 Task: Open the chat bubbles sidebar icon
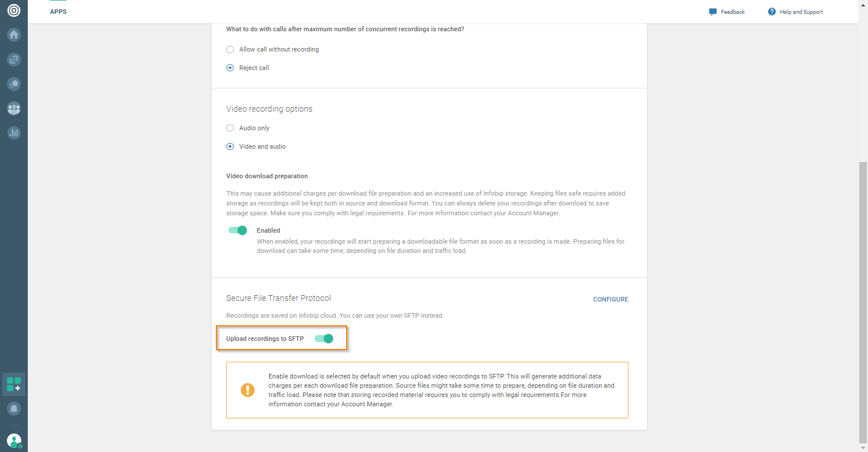point(14,84)
